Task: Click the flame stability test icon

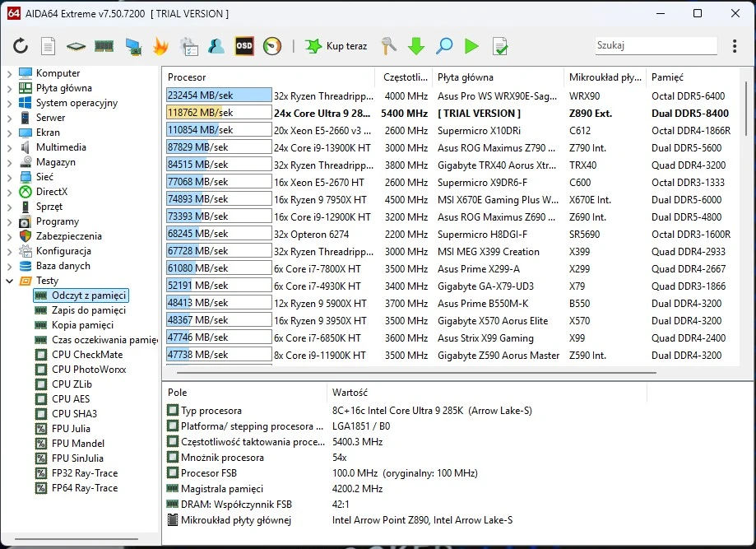Action: coord(160,46)
